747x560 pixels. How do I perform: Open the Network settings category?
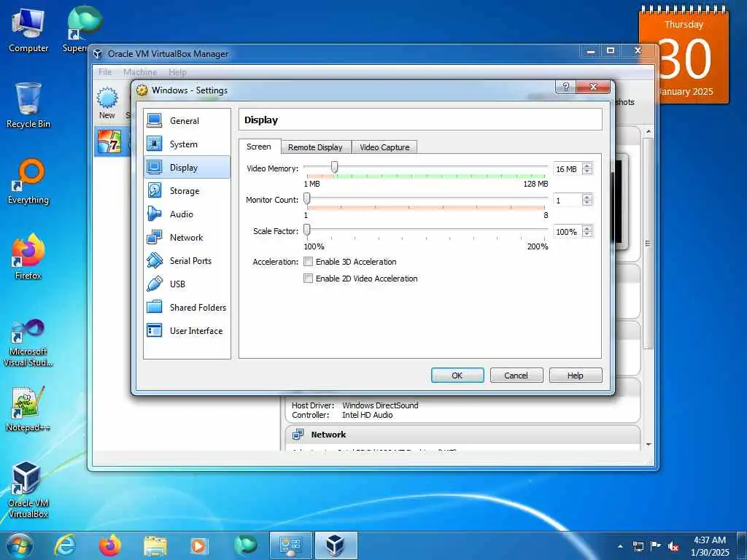(187, 238)
